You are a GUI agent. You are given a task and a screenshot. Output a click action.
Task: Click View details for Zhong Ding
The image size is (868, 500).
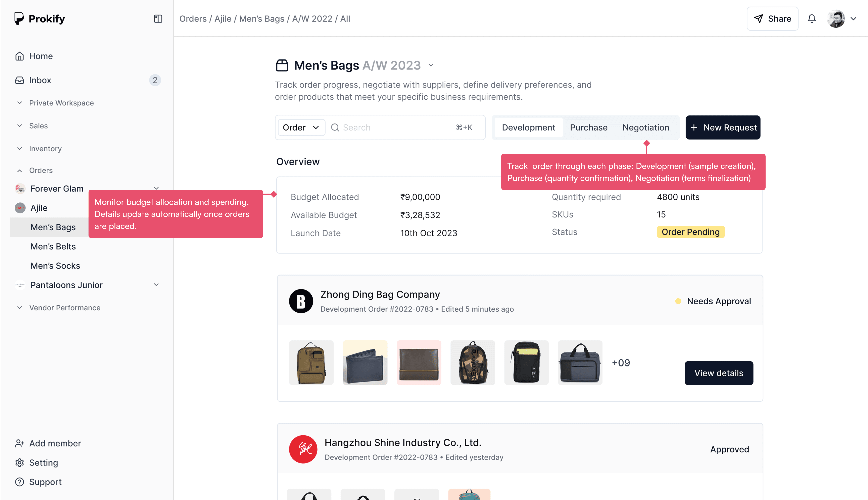click(719, 373)
